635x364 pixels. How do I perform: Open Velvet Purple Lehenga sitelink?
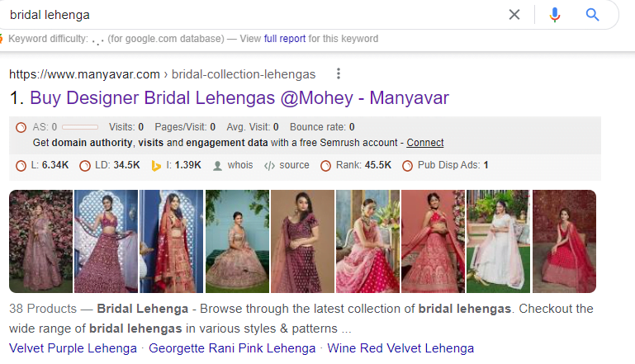pos(73,348)
